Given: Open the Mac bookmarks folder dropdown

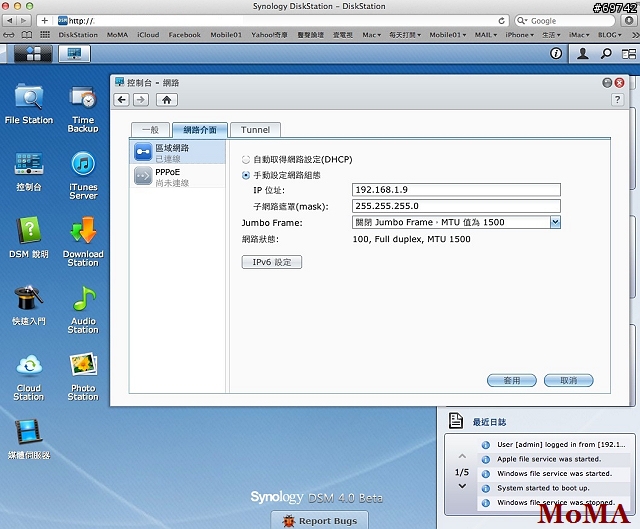Looking at the screenshot, I should [371, 35].
